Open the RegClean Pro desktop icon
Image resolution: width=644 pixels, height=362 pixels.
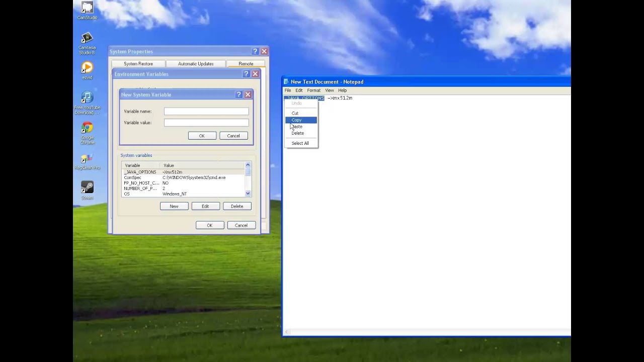pyautogui.click(x=87, y=162)
